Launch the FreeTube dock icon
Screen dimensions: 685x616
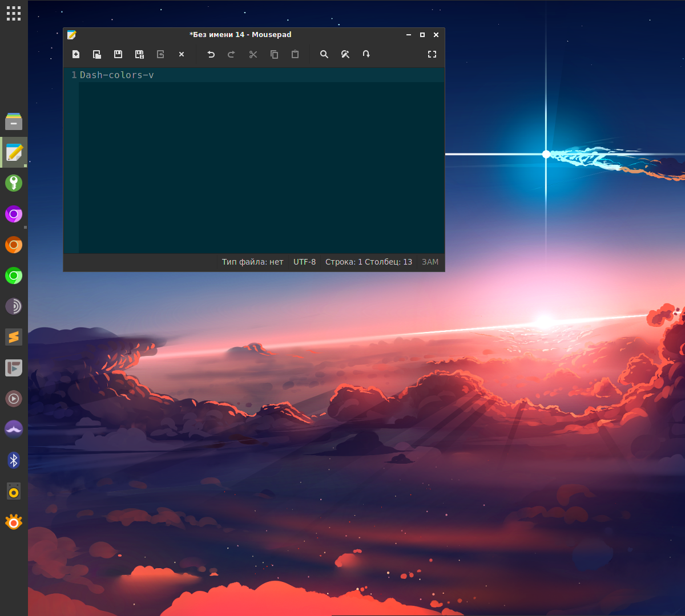[14, 368]
